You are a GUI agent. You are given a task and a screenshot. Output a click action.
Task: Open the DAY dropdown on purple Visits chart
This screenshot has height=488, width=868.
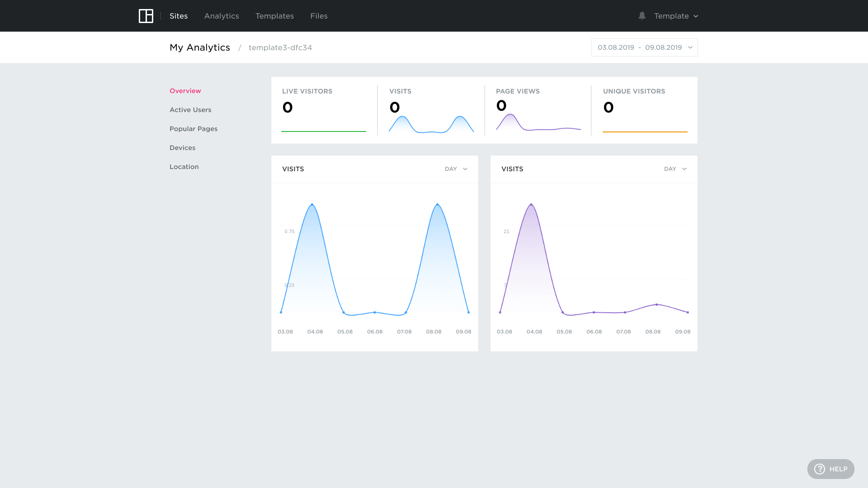675,169
